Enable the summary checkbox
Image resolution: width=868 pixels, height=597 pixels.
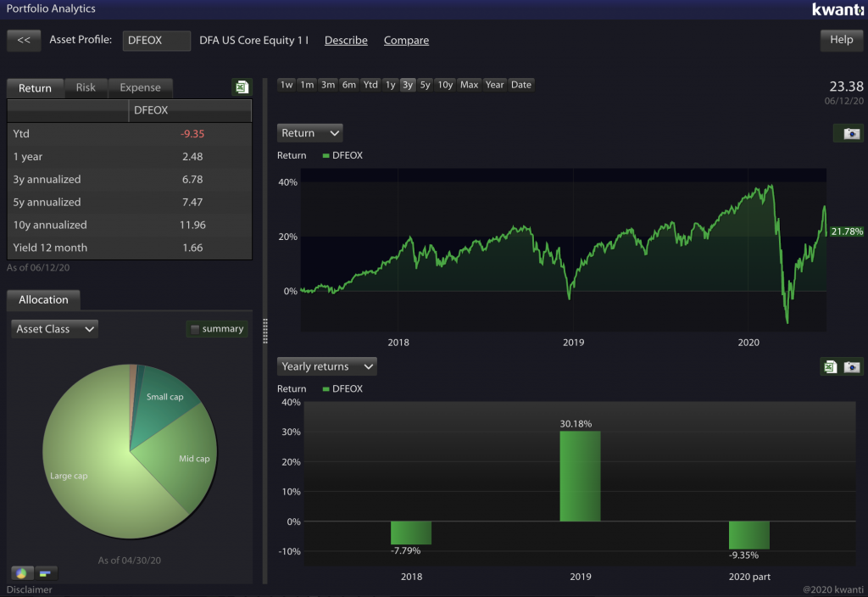click(195, 329)
